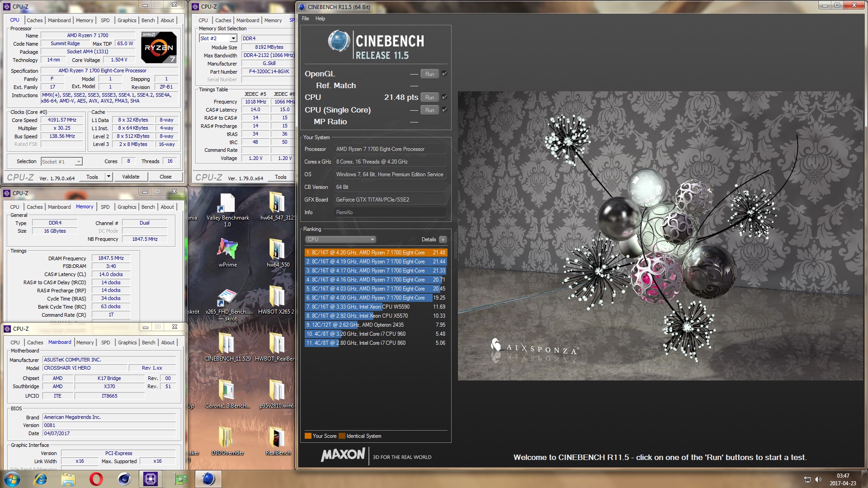The width and height of the screenshot is (868, 488).
Task: Click the dotted splitter handle beside Ranking panel
Action: pyautogui.click(x=455, y=245)
